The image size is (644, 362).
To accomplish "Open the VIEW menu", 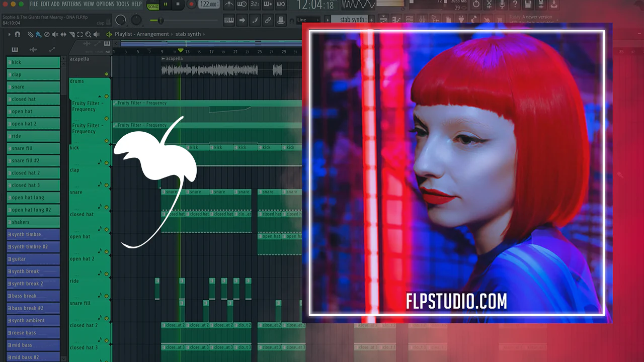I will [89, 4].
